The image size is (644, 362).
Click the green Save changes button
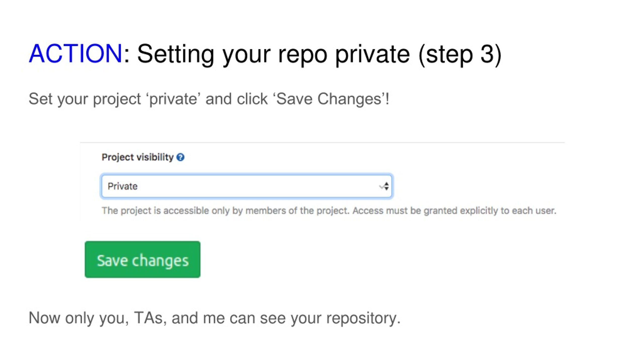coord(143,259)
